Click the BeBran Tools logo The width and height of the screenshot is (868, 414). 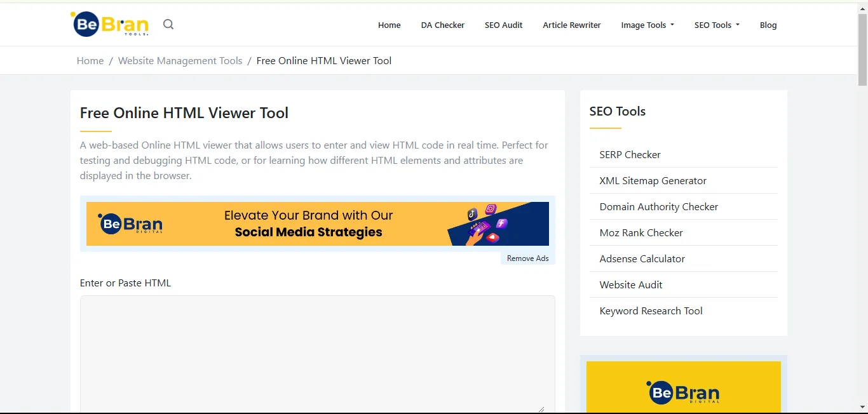click(x=109, y=24)
